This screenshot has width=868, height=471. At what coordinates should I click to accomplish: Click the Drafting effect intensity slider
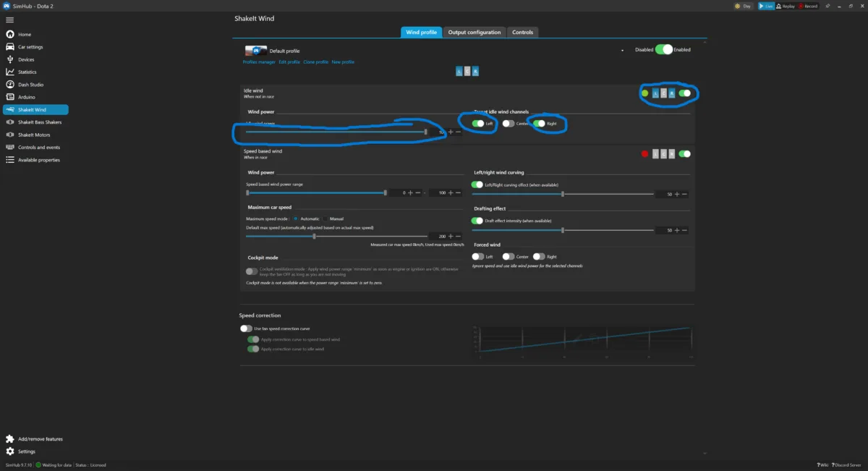pyautogui.click(x=562, y=230)
